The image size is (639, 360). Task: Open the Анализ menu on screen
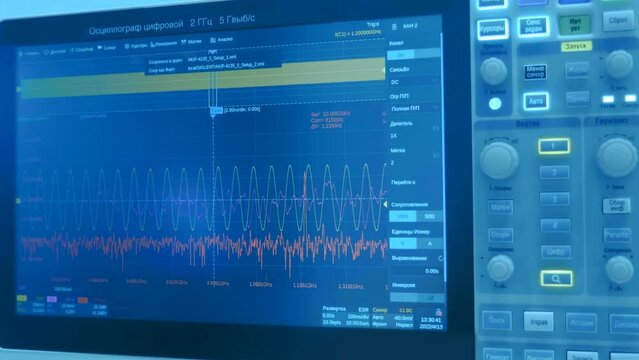[x=222, y=40]
